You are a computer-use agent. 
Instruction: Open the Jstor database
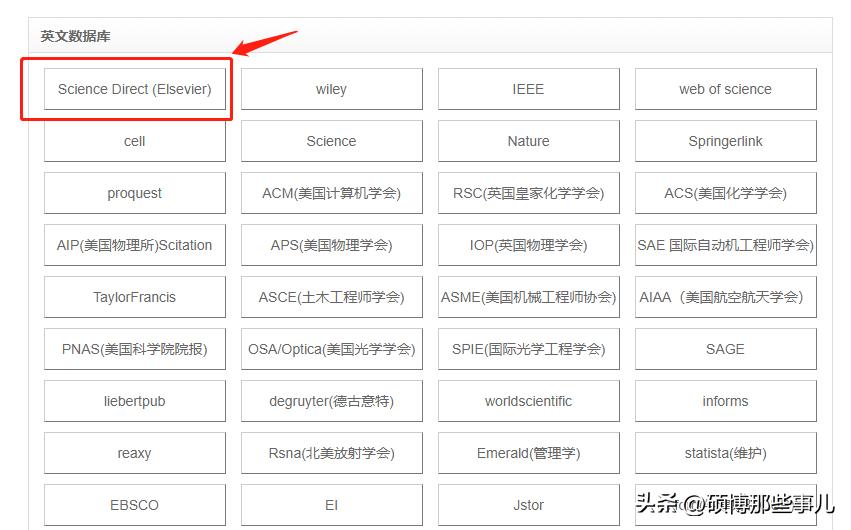529,506
